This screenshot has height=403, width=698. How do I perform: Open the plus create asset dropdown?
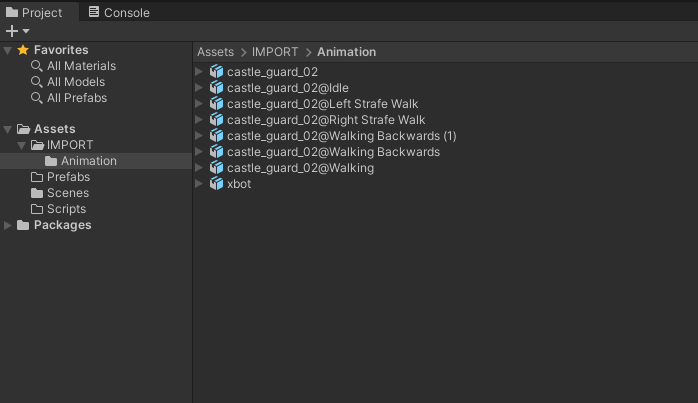pyautogui.click(x=17, y=31)
